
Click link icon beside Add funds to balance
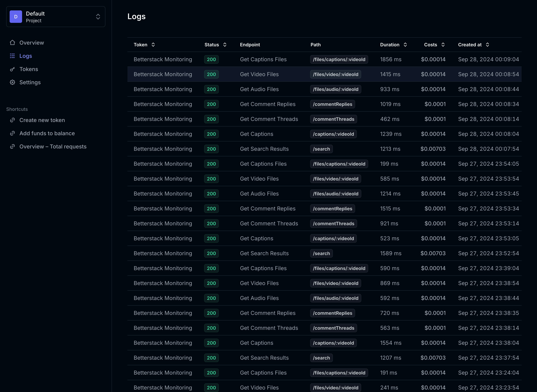pos(12,133)
